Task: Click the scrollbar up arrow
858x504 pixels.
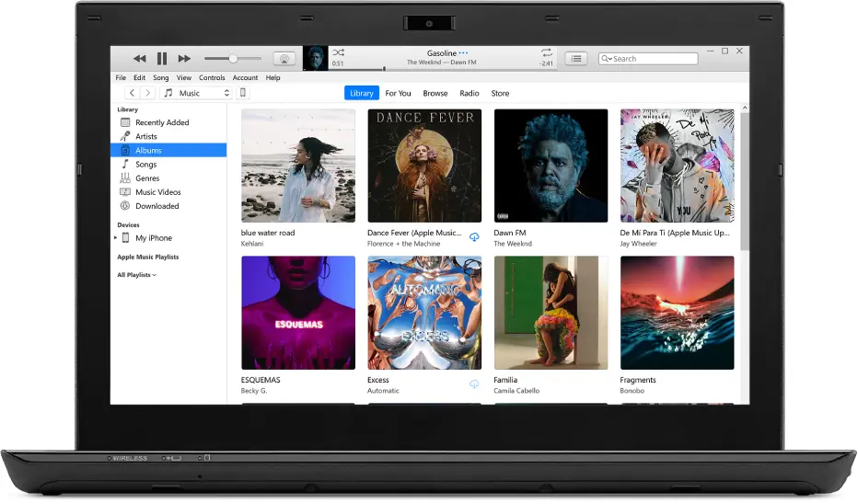Action: click(x=744, y=109)
